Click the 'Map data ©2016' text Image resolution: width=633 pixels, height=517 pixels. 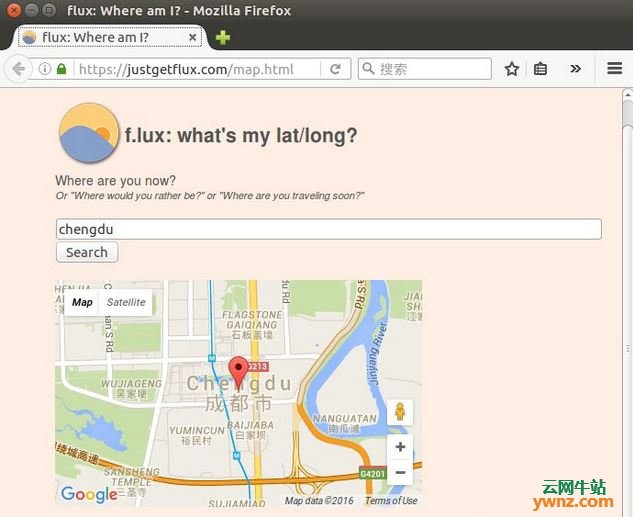click(x=319, y=501)
